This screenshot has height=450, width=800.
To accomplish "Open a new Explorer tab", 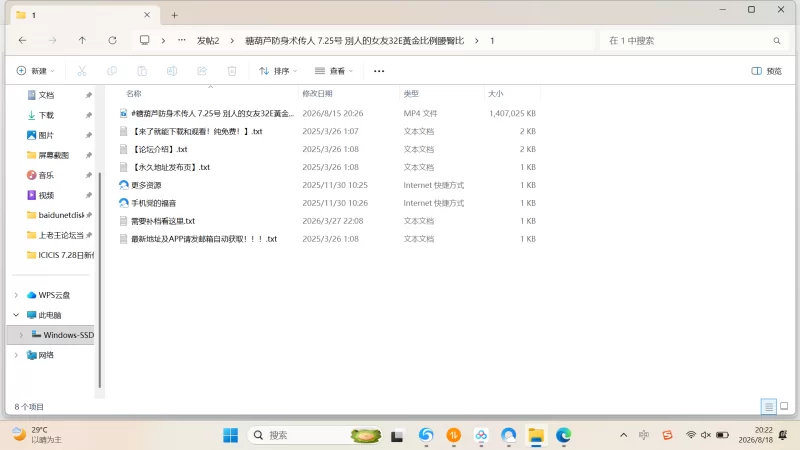I will [x=174, y=15].
